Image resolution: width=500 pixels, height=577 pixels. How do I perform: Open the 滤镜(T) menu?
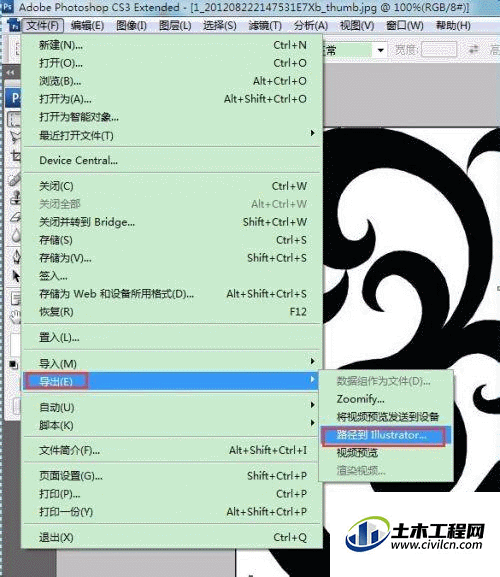pyautogui.click(x=265, y=25)
